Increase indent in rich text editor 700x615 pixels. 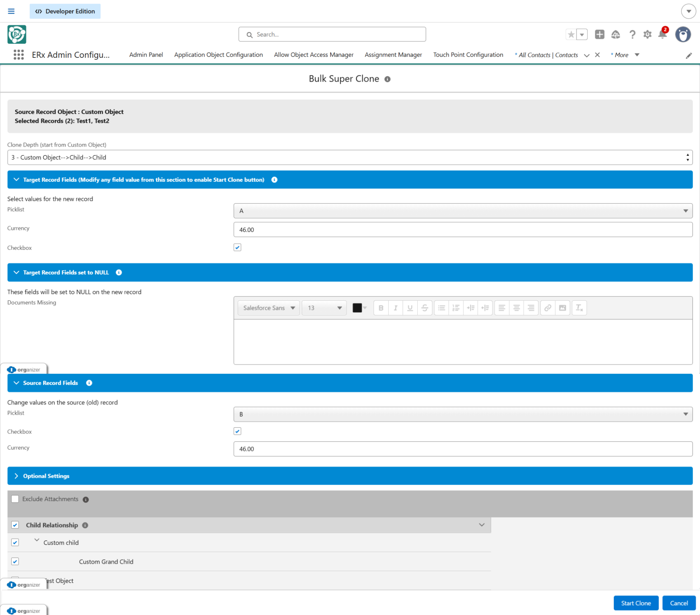click(x=471, y=308)
